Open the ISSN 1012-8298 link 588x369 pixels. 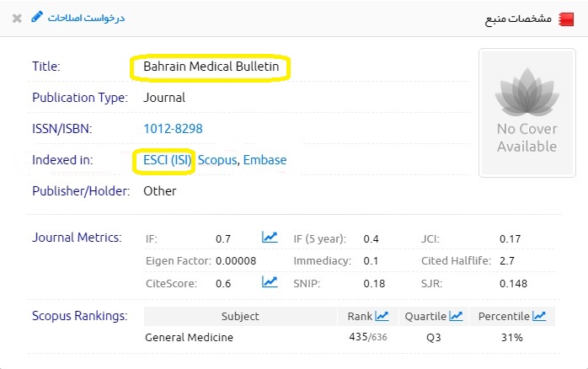click(173, 129)
